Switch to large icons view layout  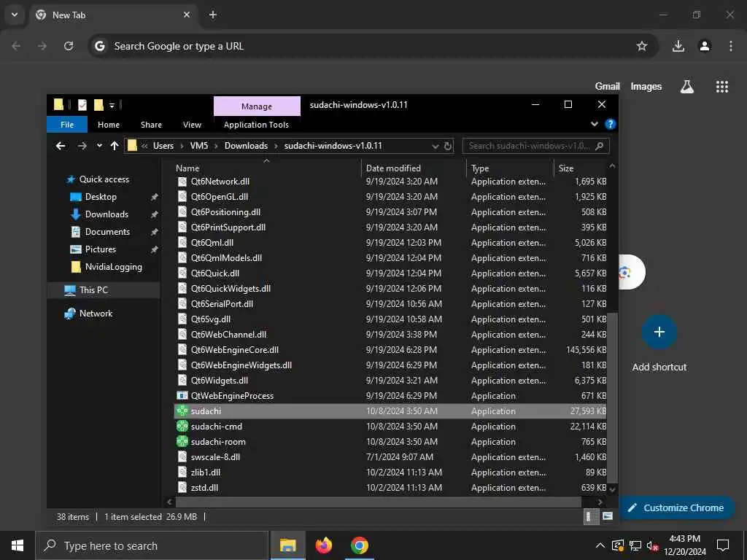(x=608, y=517)
